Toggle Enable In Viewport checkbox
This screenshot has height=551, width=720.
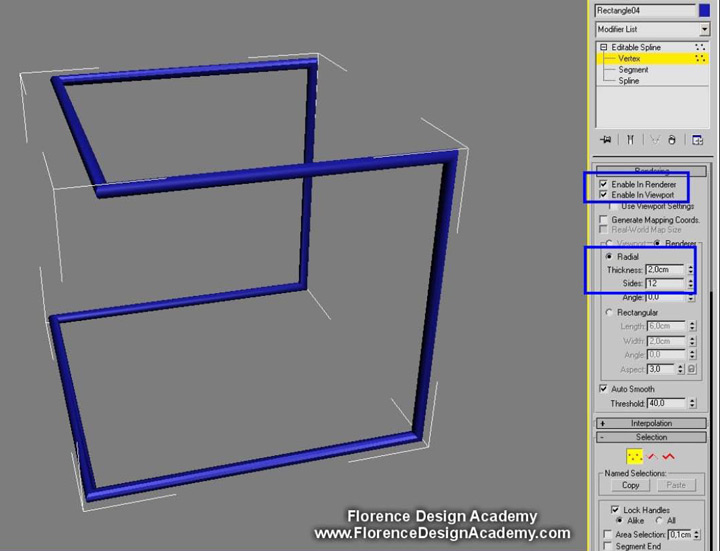603,194
